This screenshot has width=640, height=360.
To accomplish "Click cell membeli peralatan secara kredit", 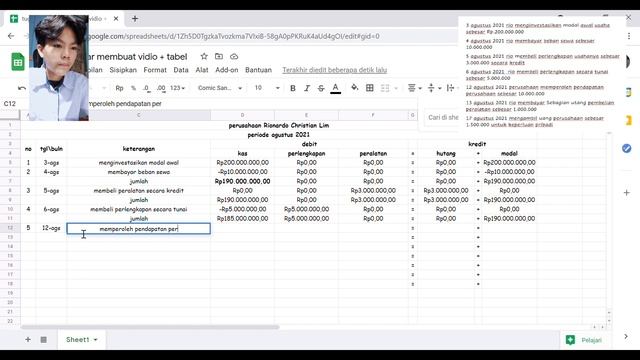I will coord(138,191).
